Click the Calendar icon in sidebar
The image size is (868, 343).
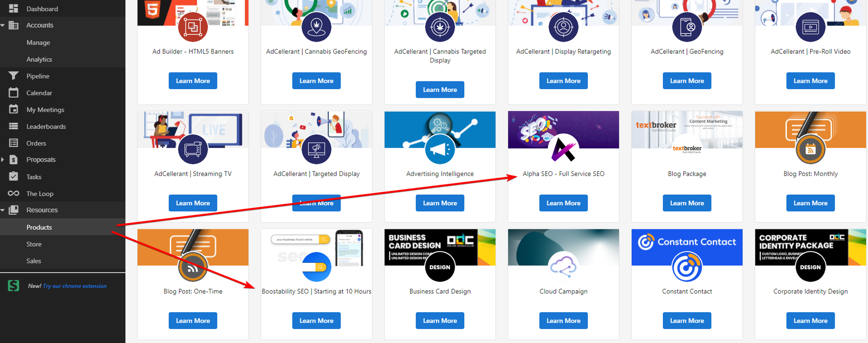pos(13,92)
